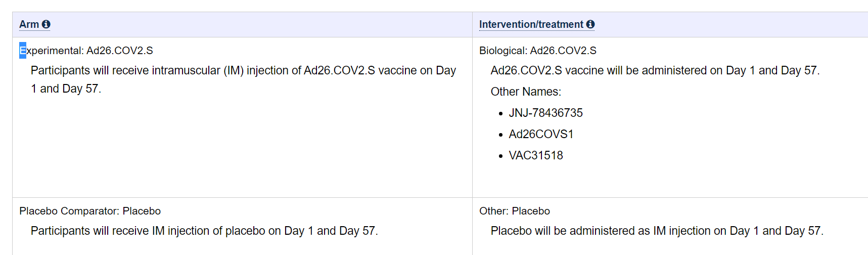Click the info icon next to Arm

(x=46, y=24)
